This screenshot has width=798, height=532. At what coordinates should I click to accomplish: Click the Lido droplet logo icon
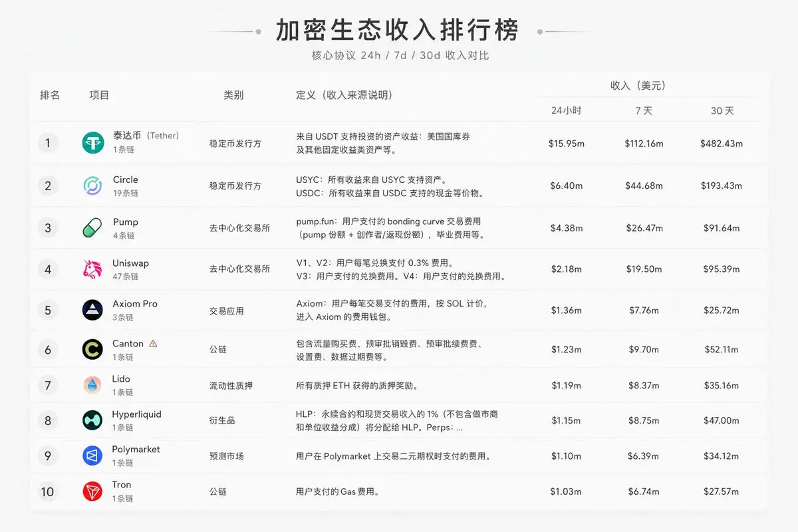[x=93, y=385]
